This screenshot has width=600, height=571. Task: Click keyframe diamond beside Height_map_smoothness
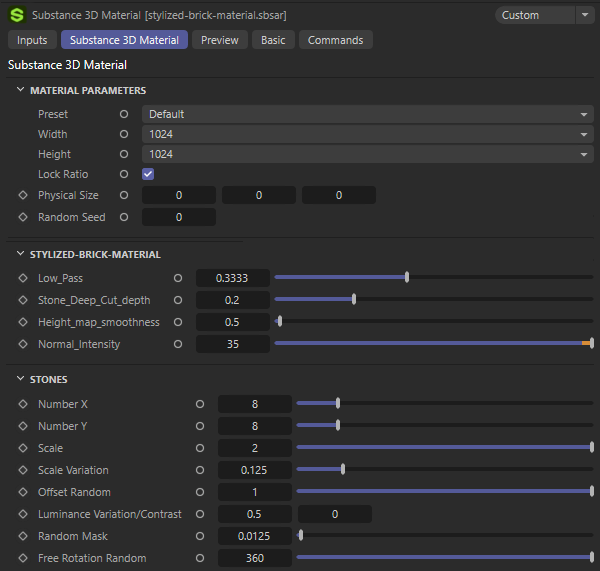coord(23,322)
